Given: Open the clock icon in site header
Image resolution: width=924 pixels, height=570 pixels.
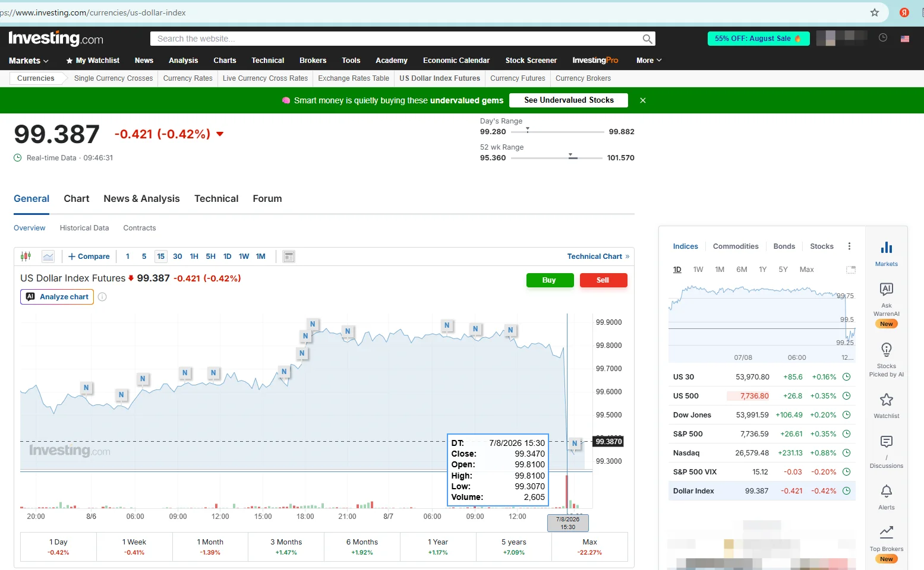Looking at the screenshot, I should click(883, 38).
